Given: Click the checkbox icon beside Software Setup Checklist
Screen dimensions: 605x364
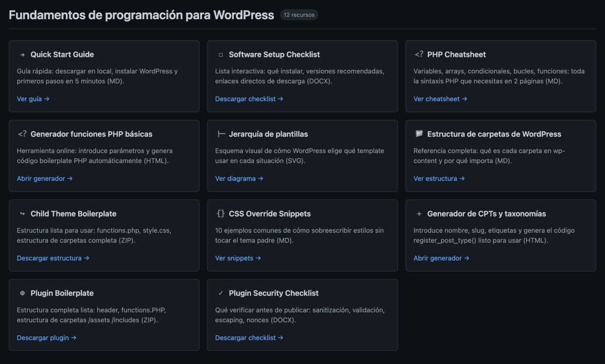Looking at the screenshot, I should click(220, 54).
